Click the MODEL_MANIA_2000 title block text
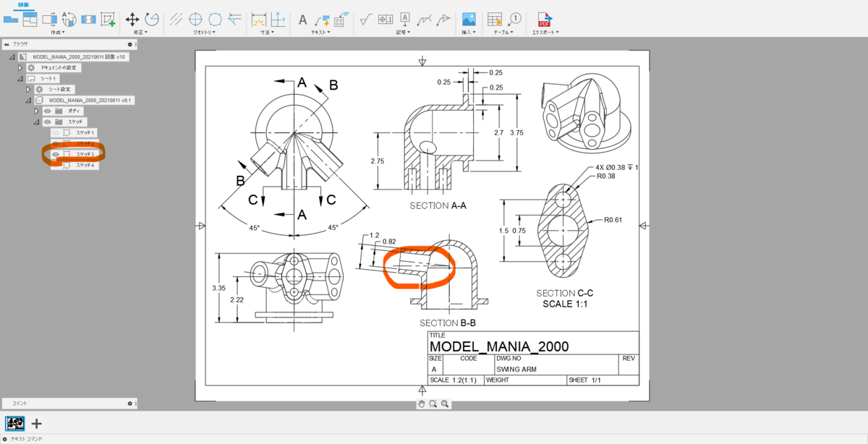This screenshot has height=444, width=868. tap(499, 346)
